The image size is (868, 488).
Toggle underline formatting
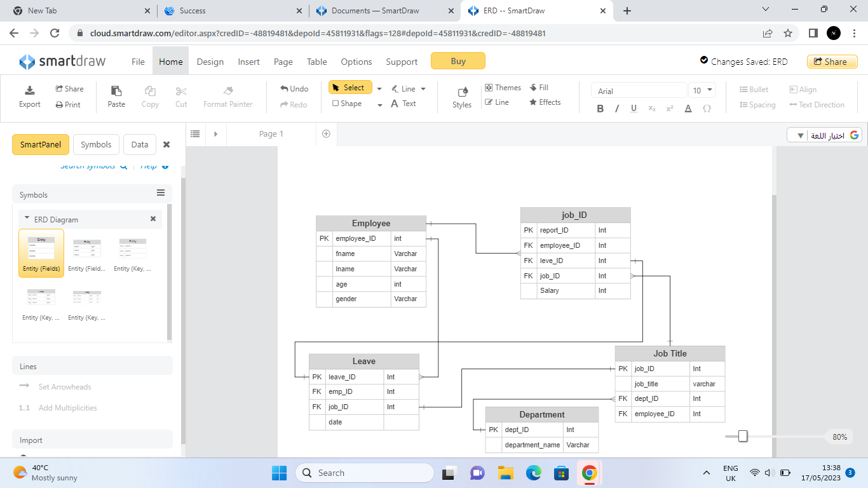(x=634, y=109)
